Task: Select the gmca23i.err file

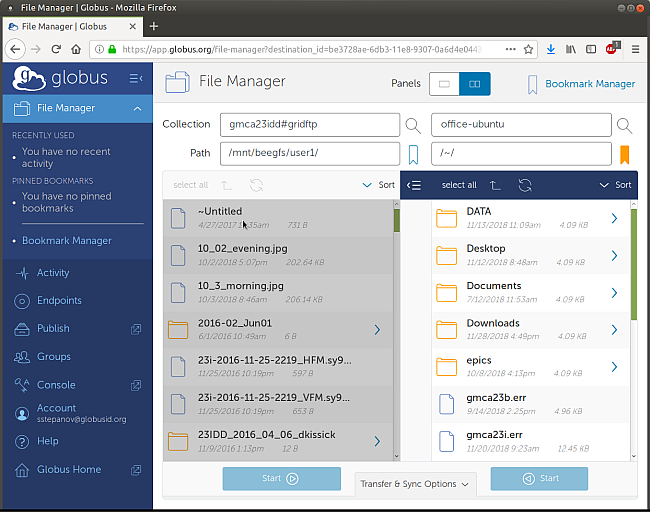Action: (x=531, y=442)
